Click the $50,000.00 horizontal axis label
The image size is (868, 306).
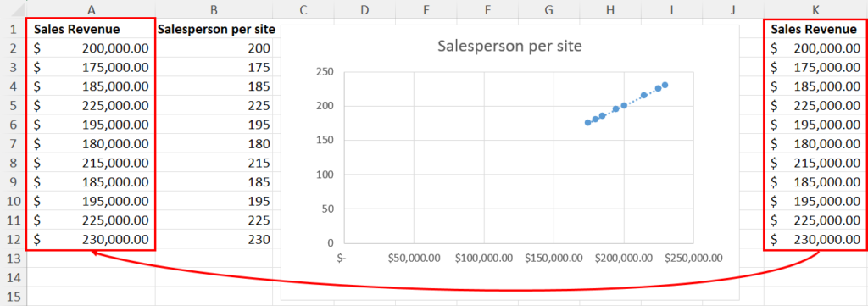click(414, 258)
